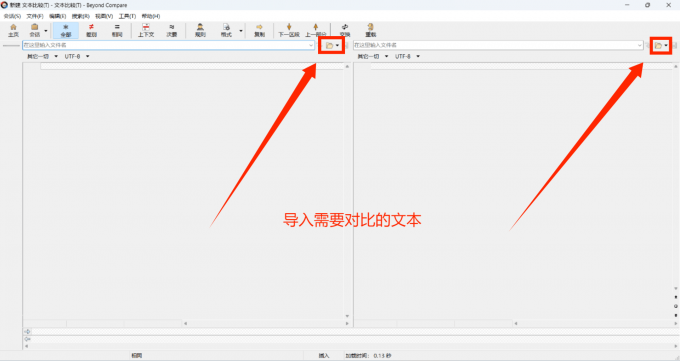680x361 pixels.
Task: Open left folder icon's dropdown arrow
Action: click(x=337, y=46)
